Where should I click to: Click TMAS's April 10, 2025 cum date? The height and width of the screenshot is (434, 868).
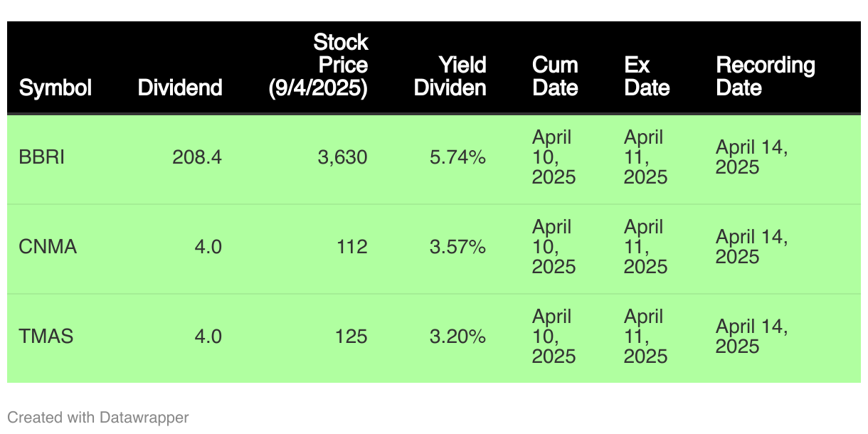554,336
